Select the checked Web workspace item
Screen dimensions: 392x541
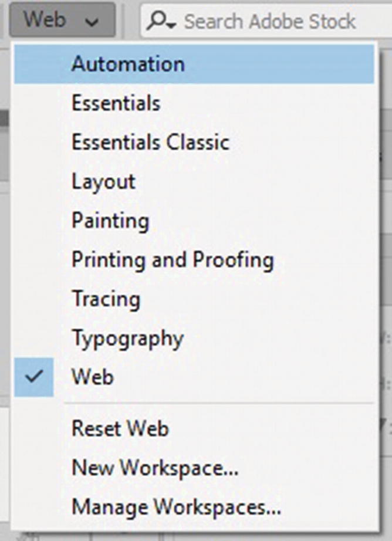93,377
